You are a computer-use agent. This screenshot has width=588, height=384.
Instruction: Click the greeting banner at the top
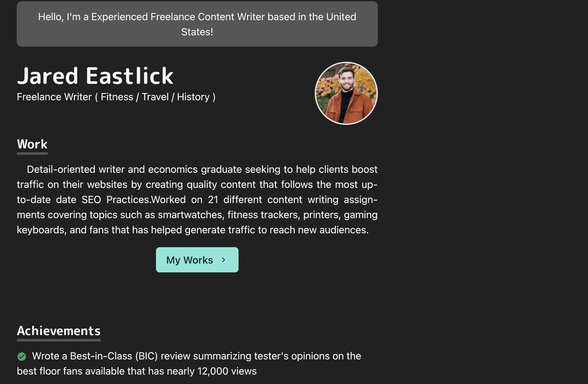[197, 24]
